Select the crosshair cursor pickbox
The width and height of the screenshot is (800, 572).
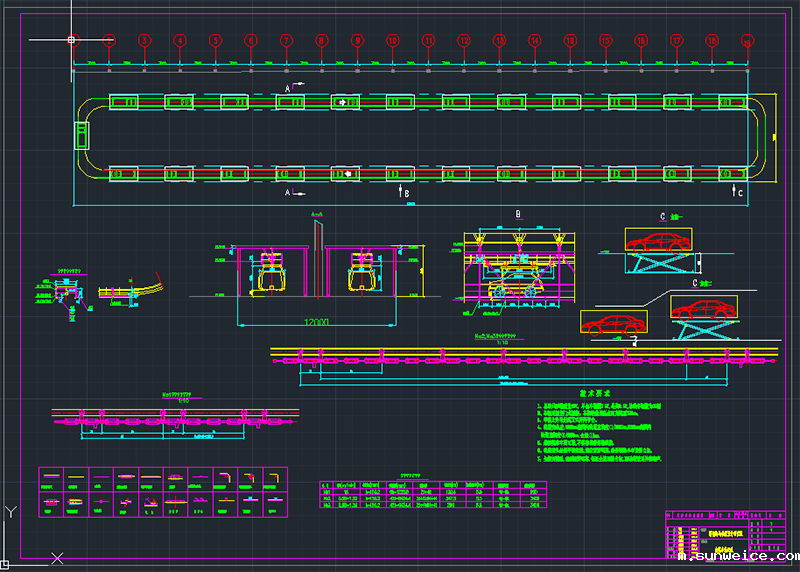point(72,40)
